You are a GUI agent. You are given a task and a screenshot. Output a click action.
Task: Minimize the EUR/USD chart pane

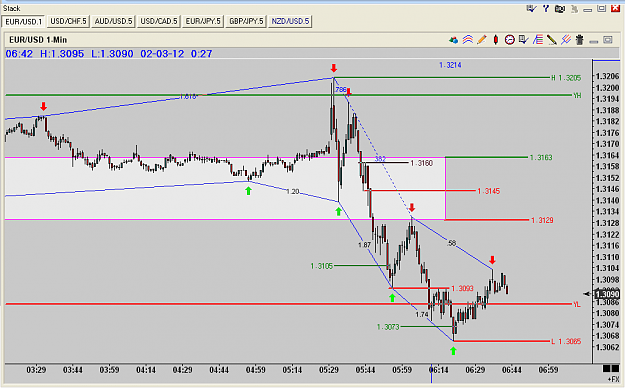[x=594, y=41]
